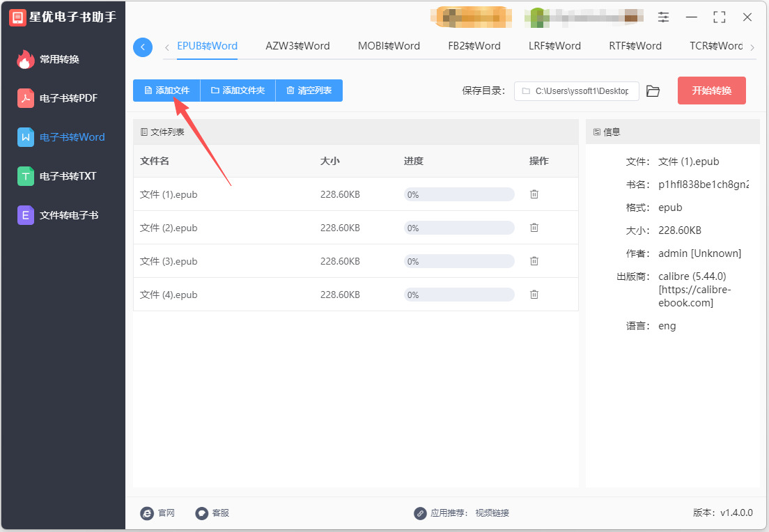Open the 客服 customer service chat icon
769x532 pixels.
coord(201,513)
